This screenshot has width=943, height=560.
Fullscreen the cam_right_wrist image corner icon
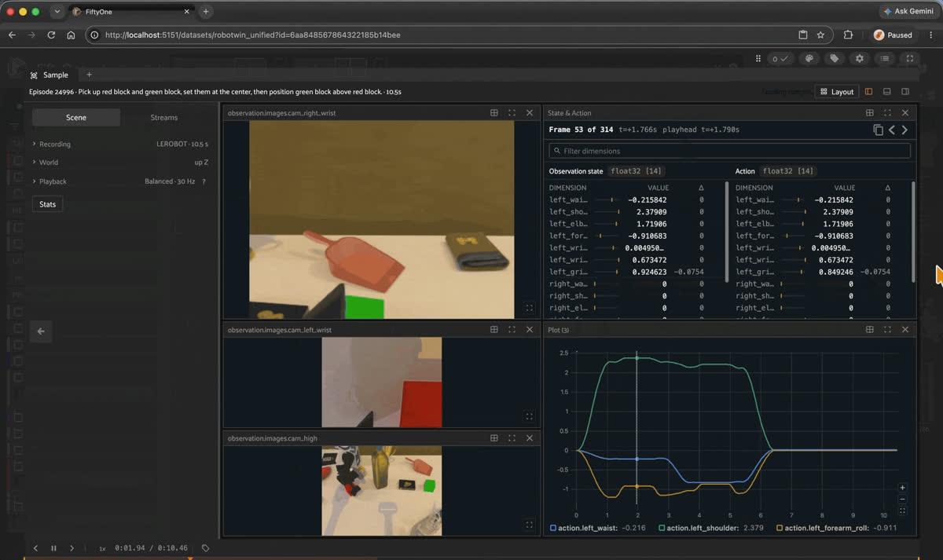tap(529, 309)
